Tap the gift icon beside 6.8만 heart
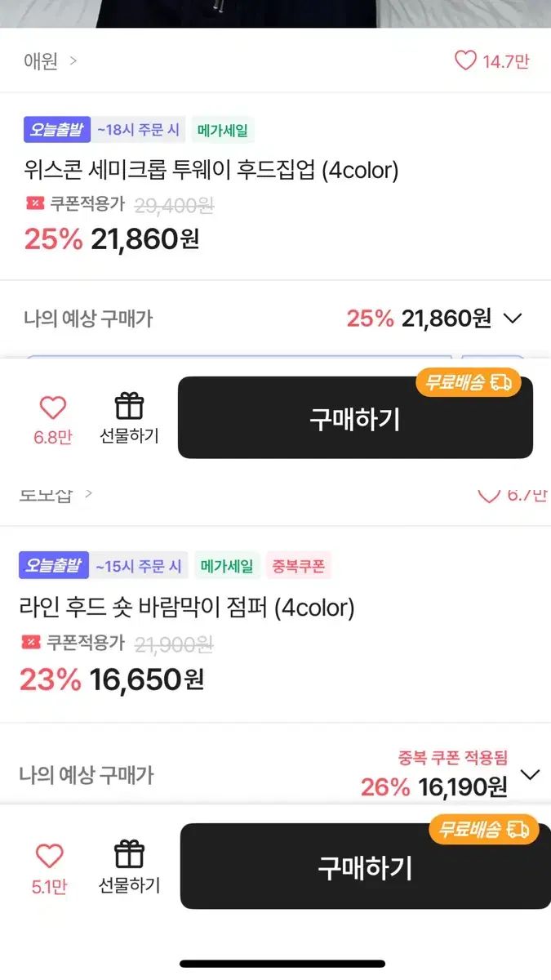The height and width of the screenshot is (980, 551). 129,407
